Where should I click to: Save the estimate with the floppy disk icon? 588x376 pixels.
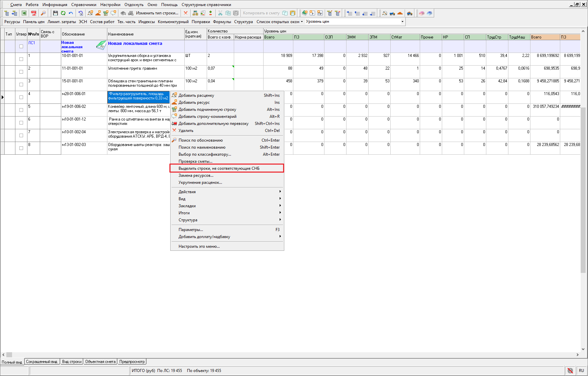tap(56, 13)
